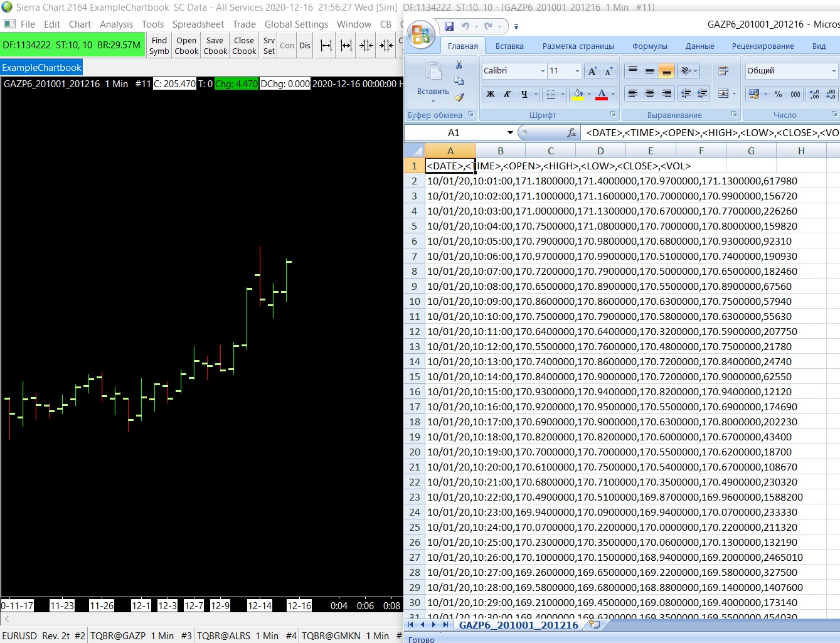
Task: Open the Name Box dropdown arrow
Action: (x=510, y=132)
